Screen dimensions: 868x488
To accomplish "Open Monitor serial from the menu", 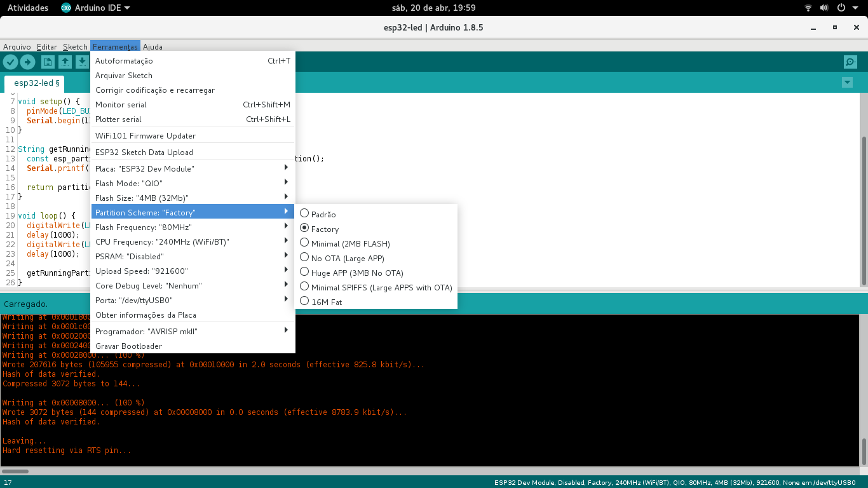I will (x=193, y=105).
